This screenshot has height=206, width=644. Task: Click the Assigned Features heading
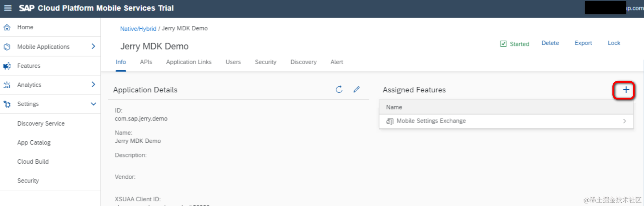coord(414,90)
